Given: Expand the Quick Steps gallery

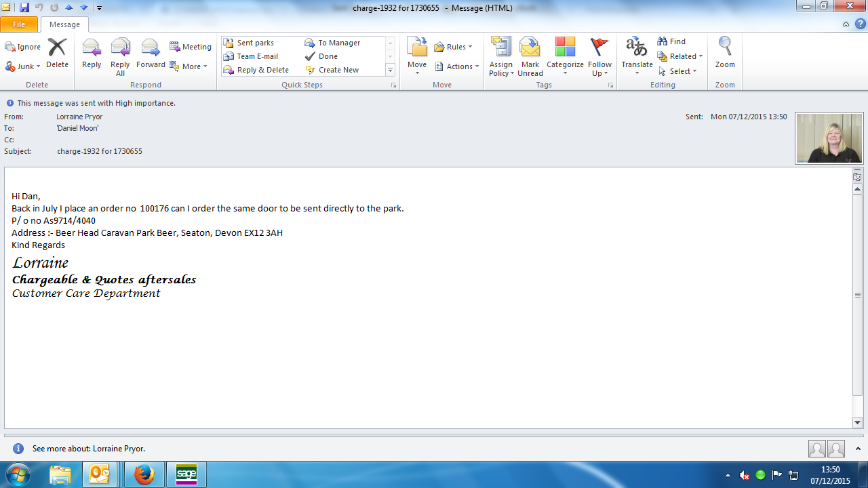Looking at the screenshot, I should click(390, 70).
